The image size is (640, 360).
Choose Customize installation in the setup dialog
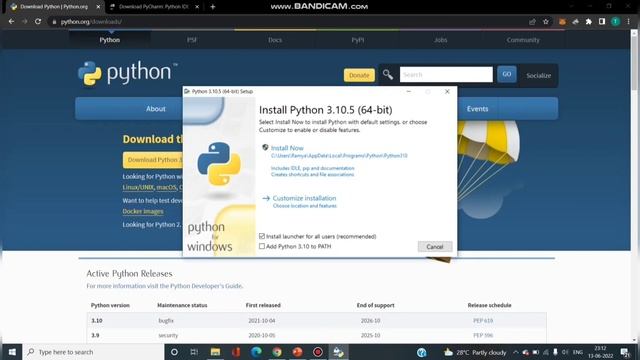(x=304, y=198)
